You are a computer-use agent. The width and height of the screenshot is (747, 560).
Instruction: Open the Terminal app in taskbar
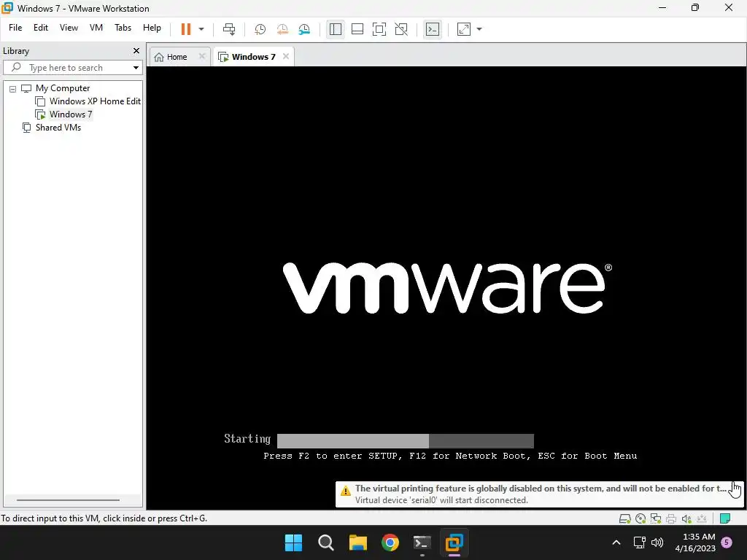pos(422,542)
